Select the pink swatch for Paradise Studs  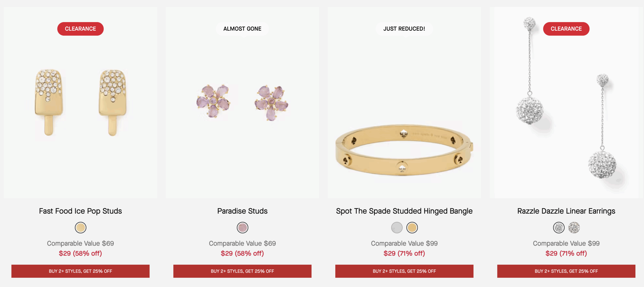pos(242,227)
